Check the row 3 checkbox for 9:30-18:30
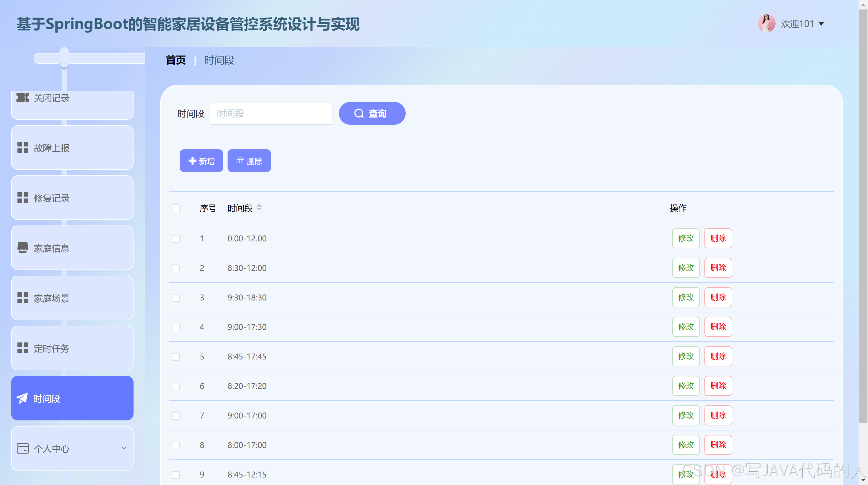The width and height of the screenshot is (868, 485). (176, 298)
